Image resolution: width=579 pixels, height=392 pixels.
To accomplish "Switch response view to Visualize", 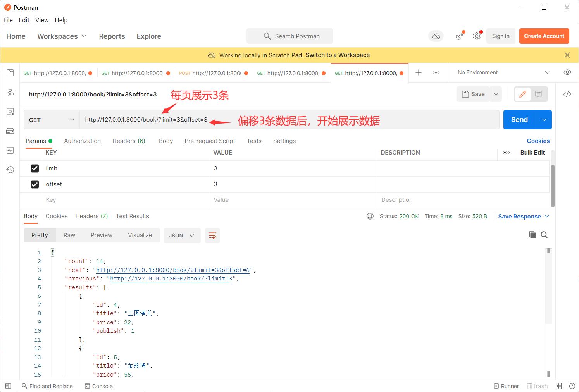I will click(140, 235).
